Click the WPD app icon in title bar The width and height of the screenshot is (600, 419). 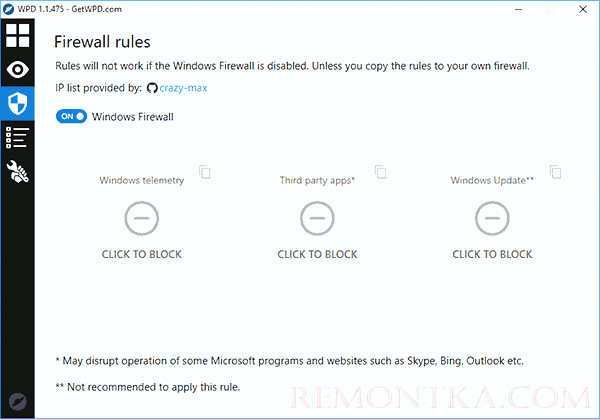[8, 7]
